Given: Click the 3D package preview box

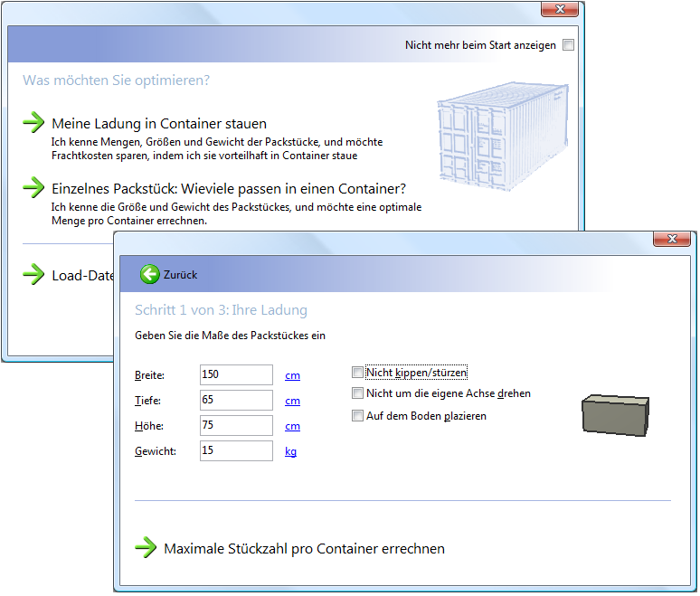Looking at the screenshot, I should 615,414.
